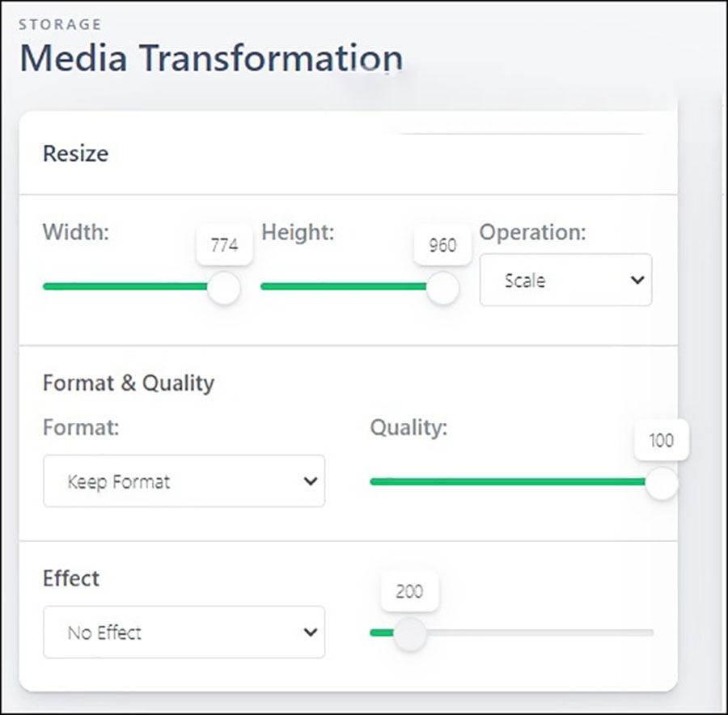This screenshot has height=715, width=728.
Task: Click the Format & Quality section heading
Action: click(x=128, y=383)
